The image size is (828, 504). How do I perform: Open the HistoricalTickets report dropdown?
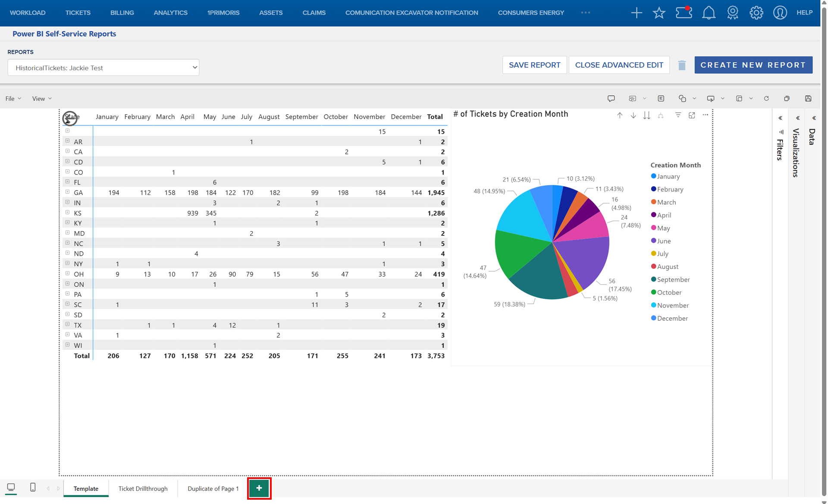pyautogui.click(x=103, y=68)
